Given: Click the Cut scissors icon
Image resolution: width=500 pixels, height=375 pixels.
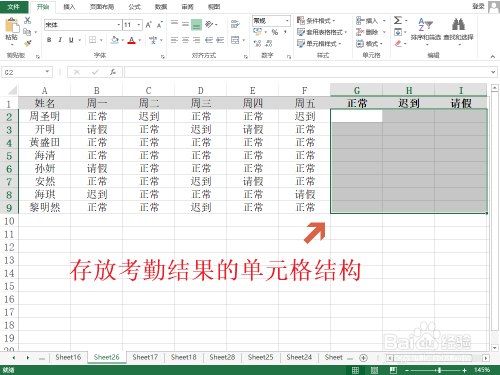Looking at the screenshot, I should [x=28, y=21].
